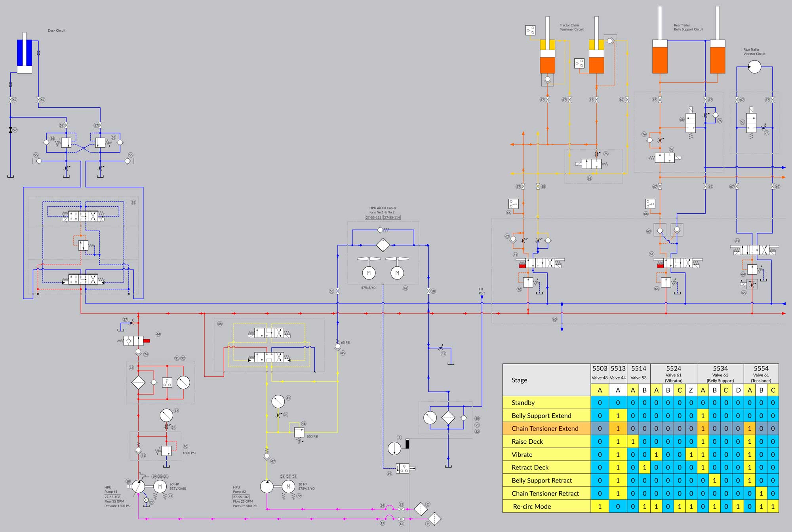Click Re-circ Mode cell under 5503 A
The image size is (792, 532).
coord(600,506)
